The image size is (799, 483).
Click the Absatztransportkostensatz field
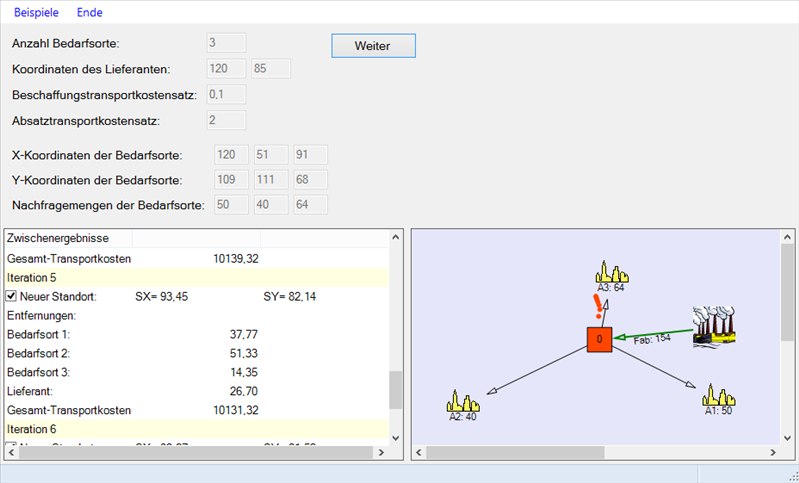pyautogui.click(x=225, y=121)
